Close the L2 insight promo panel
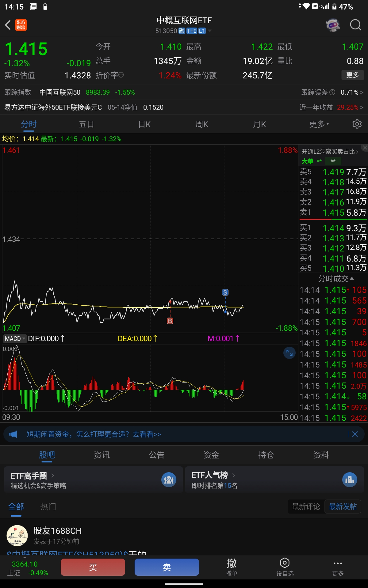This screenshot has height=588, width=368. click(365, 148)
